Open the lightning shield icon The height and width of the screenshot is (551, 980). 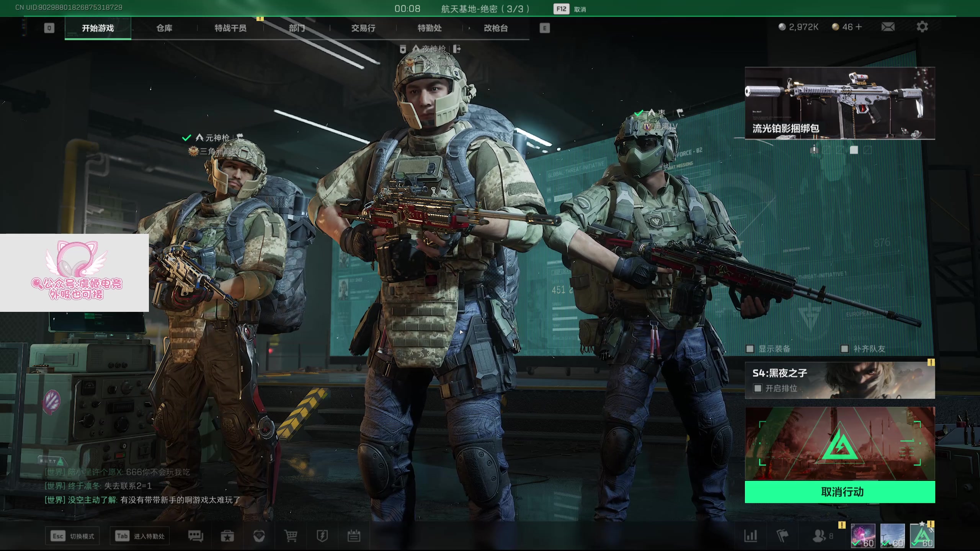point(322,536)
